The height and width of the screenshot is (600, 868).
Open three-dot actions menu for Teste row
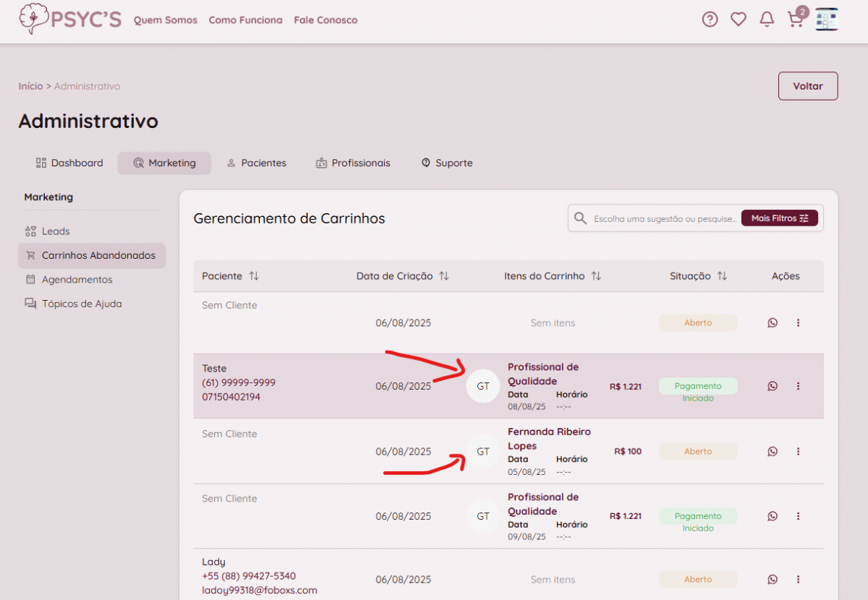point(798,386)
